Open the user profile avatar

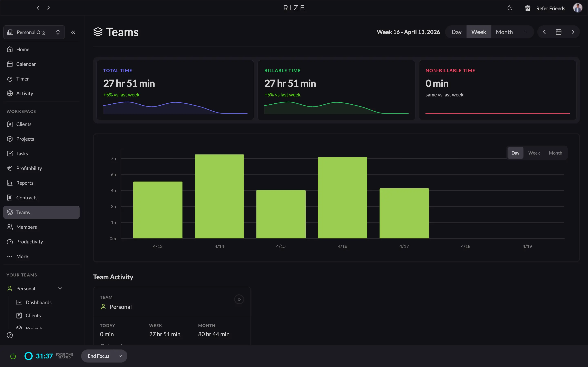pyautogui.click(x=577, y=8)
